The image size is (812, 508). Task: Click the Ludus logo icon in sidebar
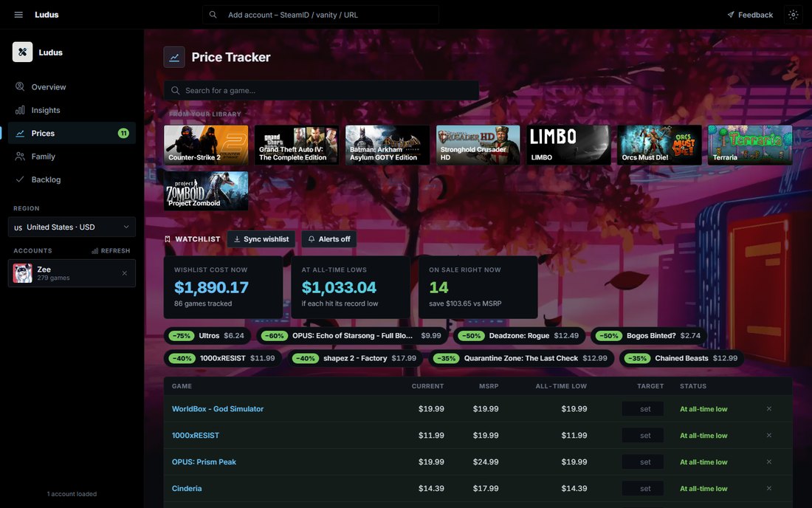(x=22, y=52)
